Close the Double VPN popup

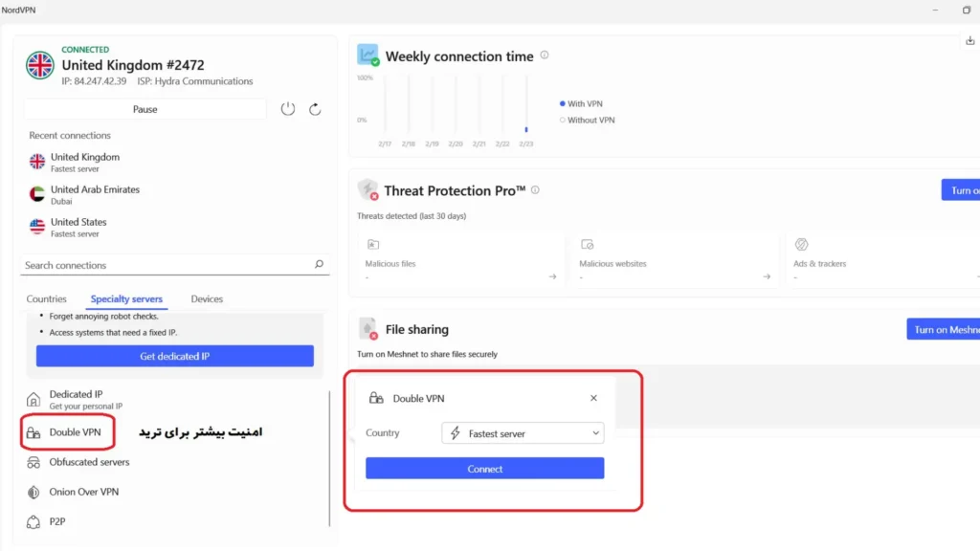coord(593,398)
